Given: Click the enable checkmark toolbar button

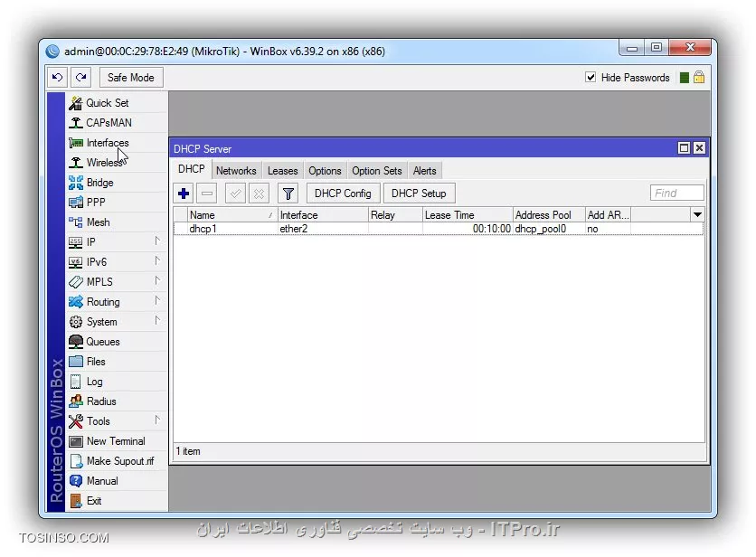Looking at the screenshot, I should pyautogui.click(x=235, y=194).
